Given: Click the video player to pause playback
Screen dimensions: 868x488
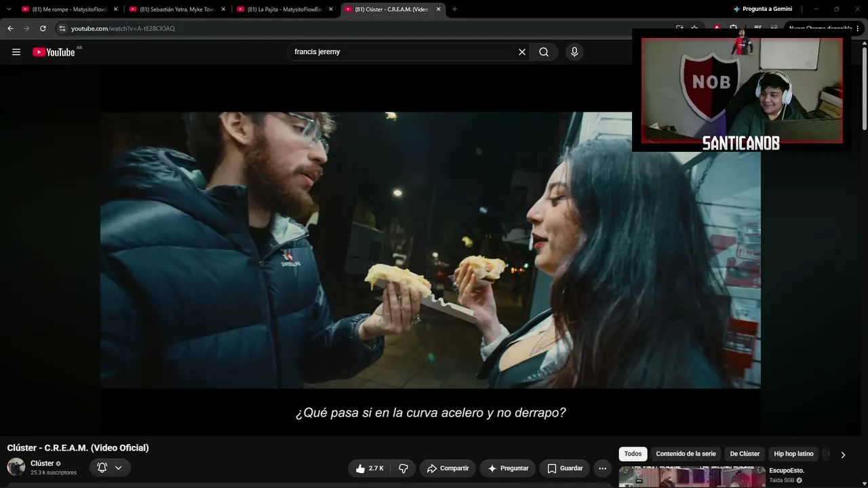Looking at the screenshot, I should coord(431,250).
